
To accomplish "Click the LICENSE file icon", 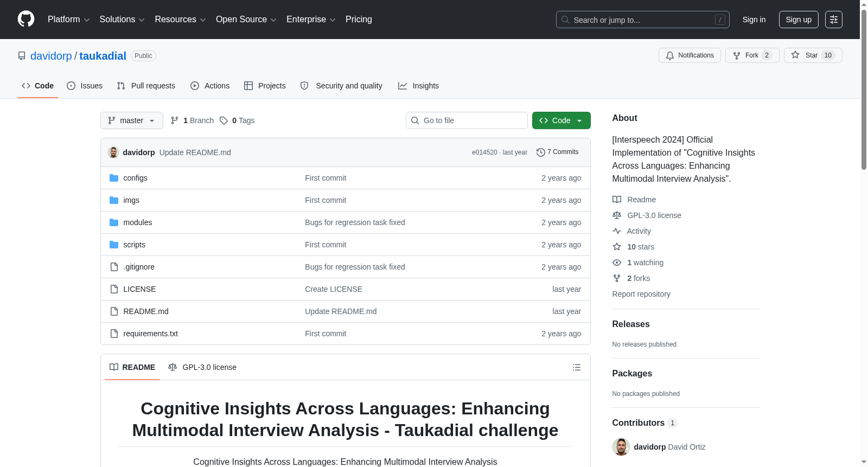I will pos(114,289).
